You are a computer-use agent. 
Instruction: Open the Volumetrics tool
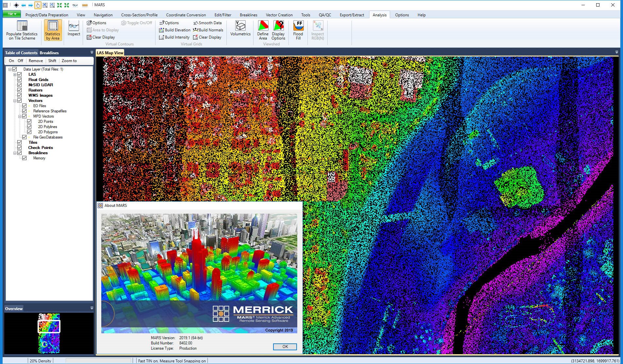coord(240,29)
